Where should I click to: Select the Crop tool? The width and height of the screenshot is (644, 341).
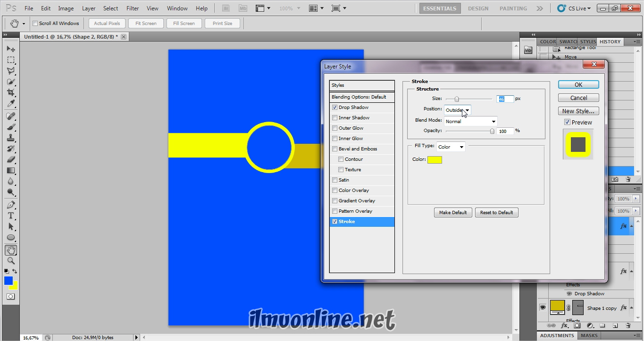point(10,92)
